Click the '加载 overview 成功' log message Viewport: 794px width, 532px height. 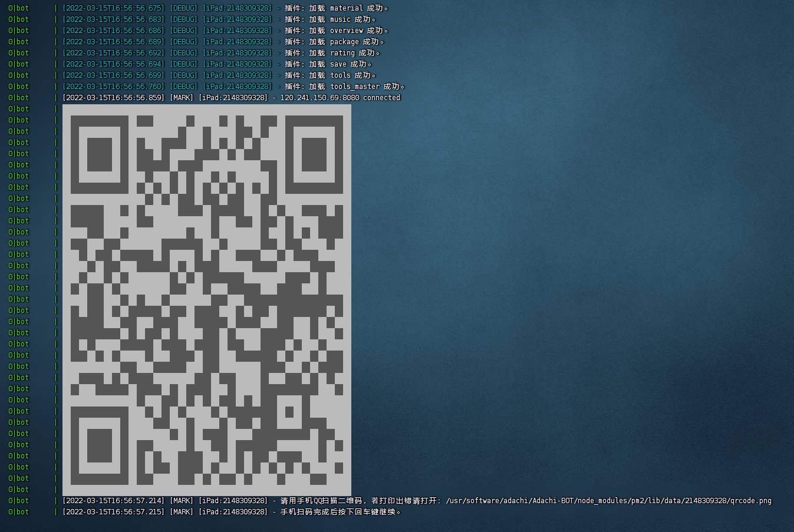tap(348, 31)
